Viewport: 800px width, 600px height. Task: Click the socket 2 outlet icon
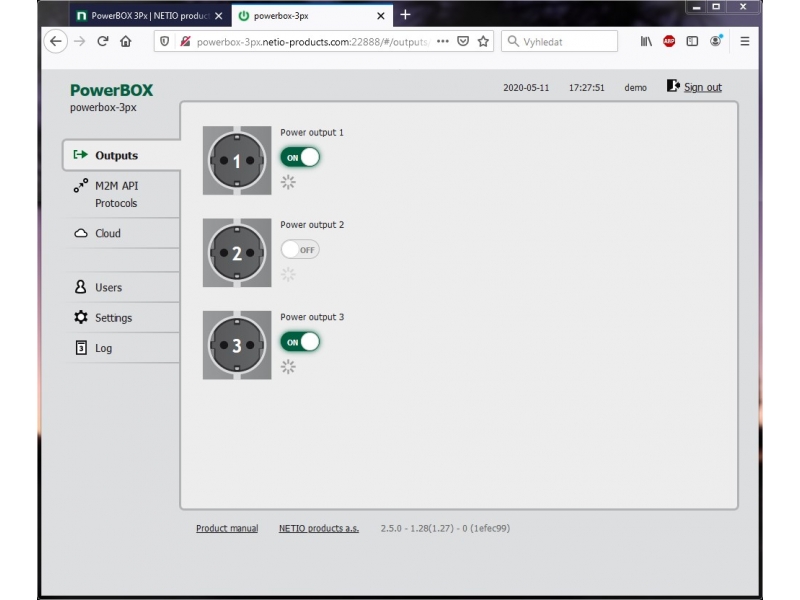pyautogui.click(x=237, y=253)
